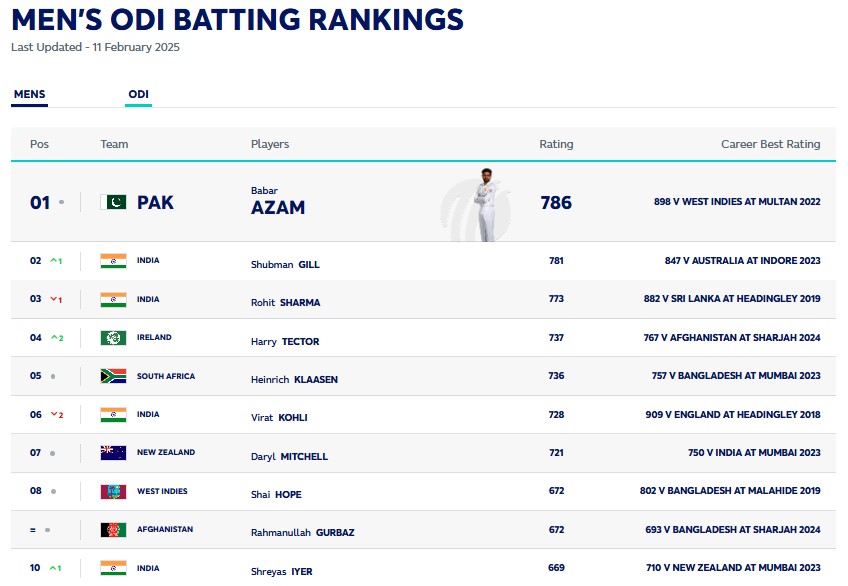848x586 pixels.
Task: Open Shubman Gill's player profile
Action: click(285, 265)
